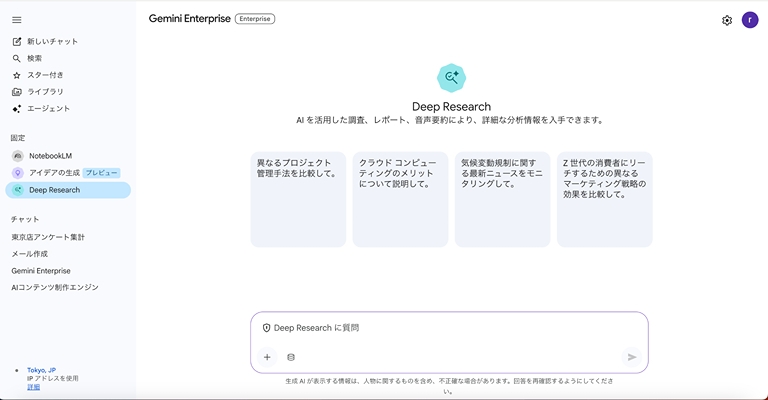Click the idea generation lightbulb icon
768x400 pixels.
[x=18, y=173]
